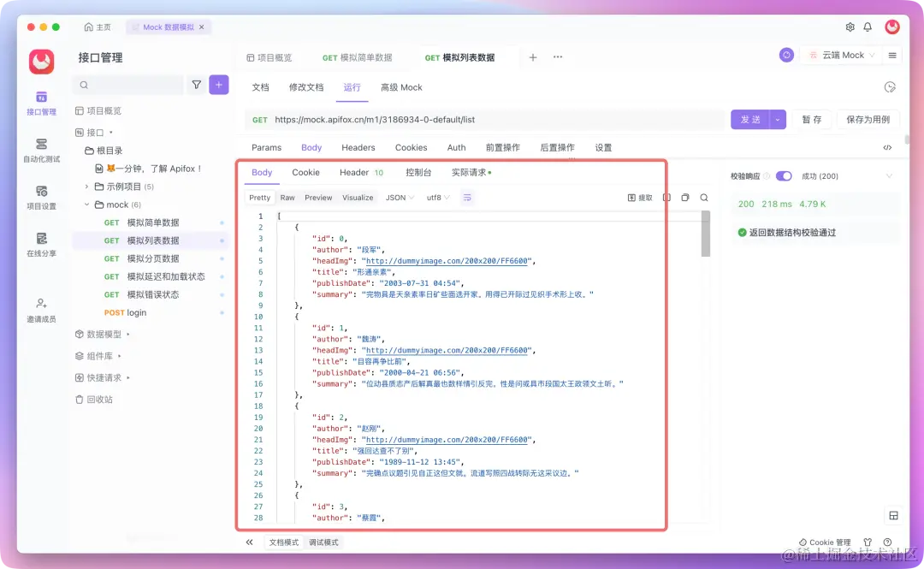Open 项目设置 in the left sidebar
The image size is (924, 569).
[x=41, y=198]
